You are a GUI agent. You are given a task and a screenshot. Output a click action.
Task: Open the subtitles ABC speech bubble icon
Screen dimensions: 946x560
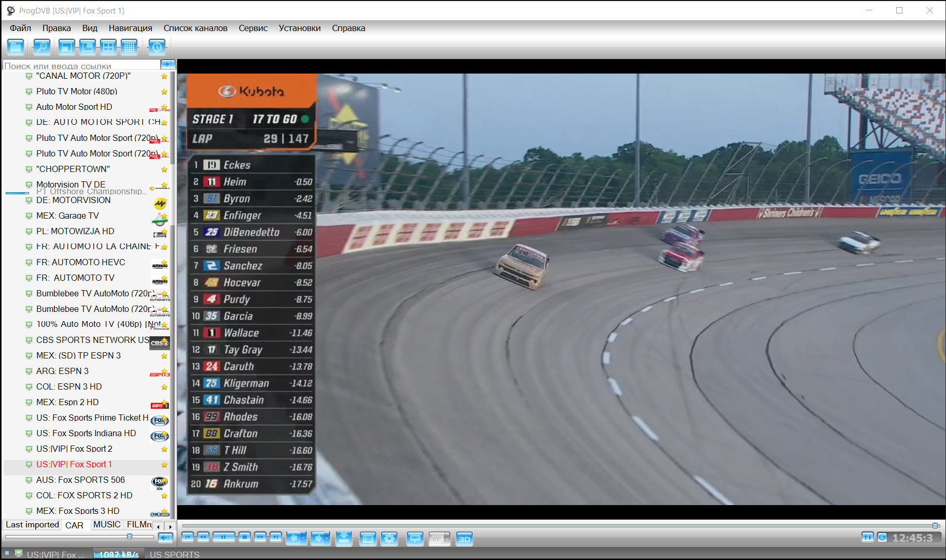pos(415,539)
